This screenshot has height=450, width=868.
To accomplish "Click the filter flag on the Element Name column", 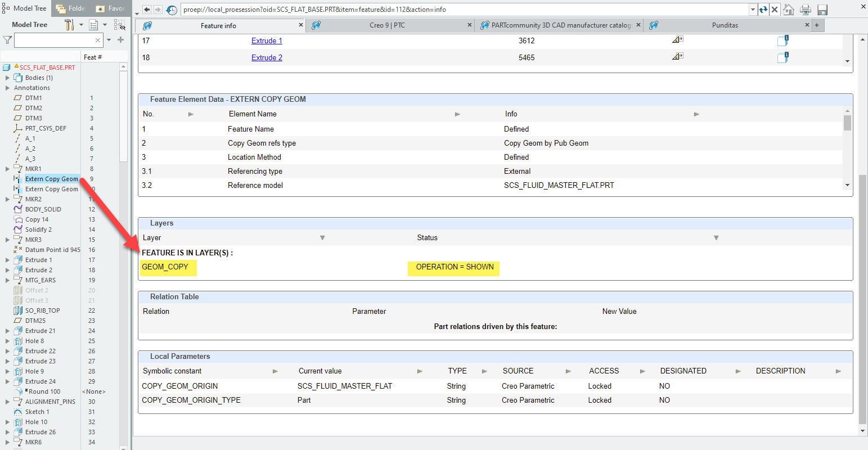I will 457,114.
